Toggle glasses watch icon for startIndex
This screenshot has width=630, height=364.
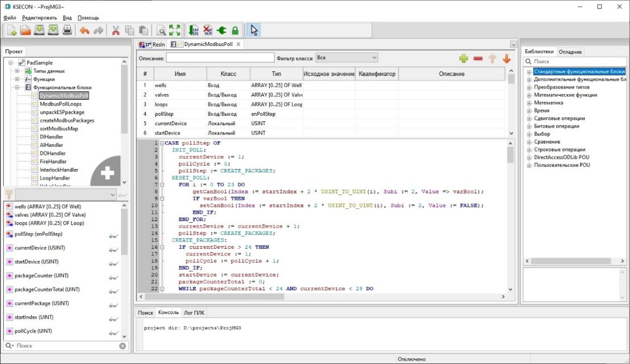click(x=114, y=318)
